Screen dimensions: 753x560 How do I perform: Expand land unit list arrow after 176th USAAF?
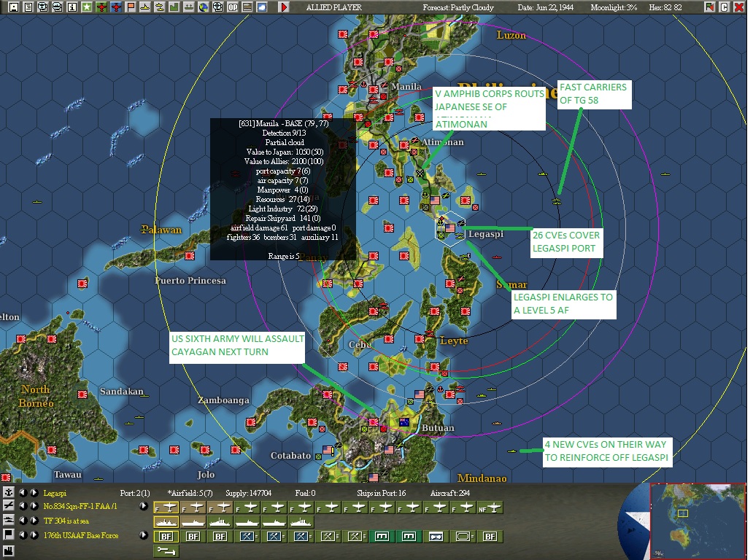[143, 534]
